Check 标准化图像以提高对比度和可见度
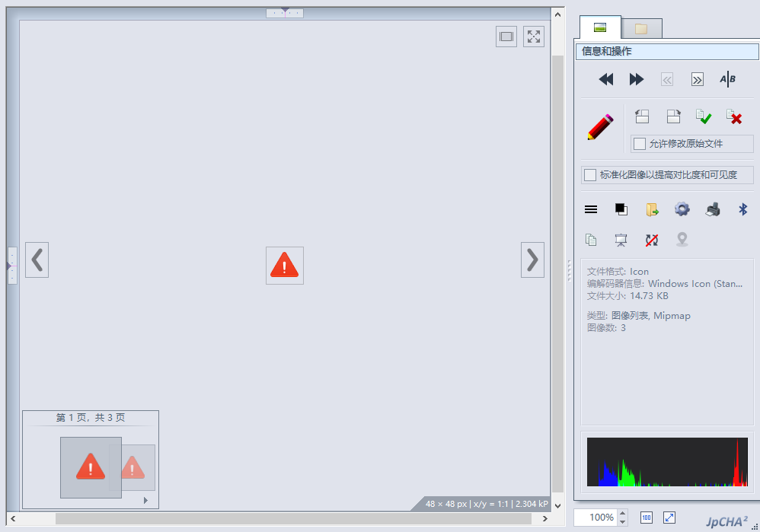This screenshot has height=532, width=760. 590,174
